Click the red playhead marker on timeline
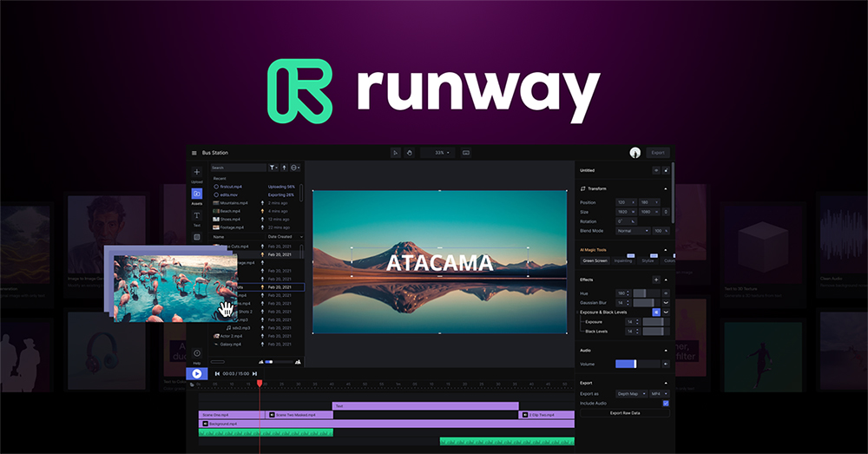 pos(259,383)
